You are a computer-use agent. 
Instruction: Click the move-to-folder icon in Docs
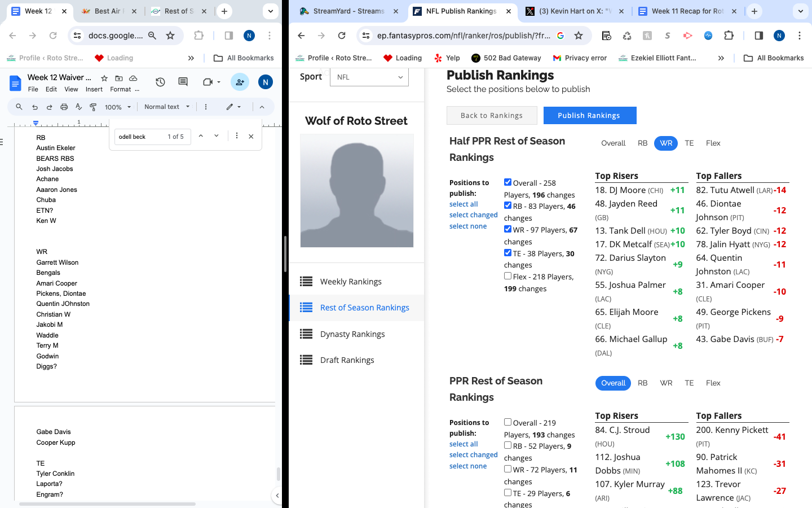[x=119, y=78]
